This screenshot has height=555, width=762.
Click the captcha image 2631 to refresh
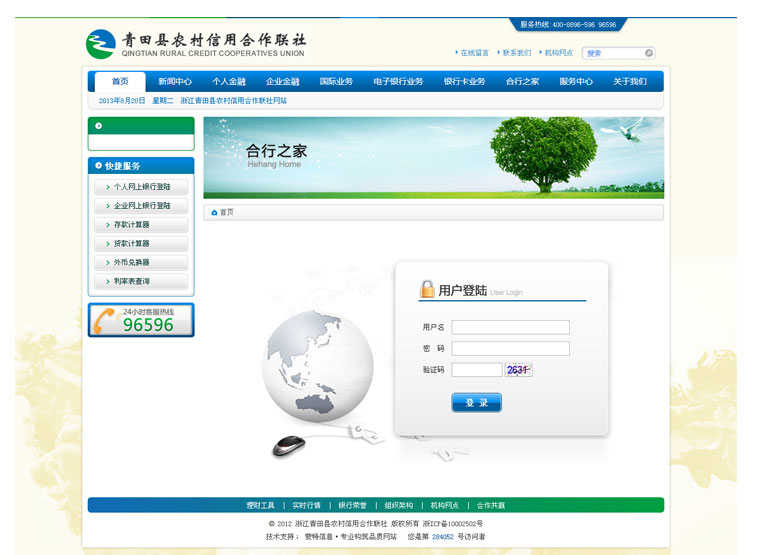tap(518, 370)
